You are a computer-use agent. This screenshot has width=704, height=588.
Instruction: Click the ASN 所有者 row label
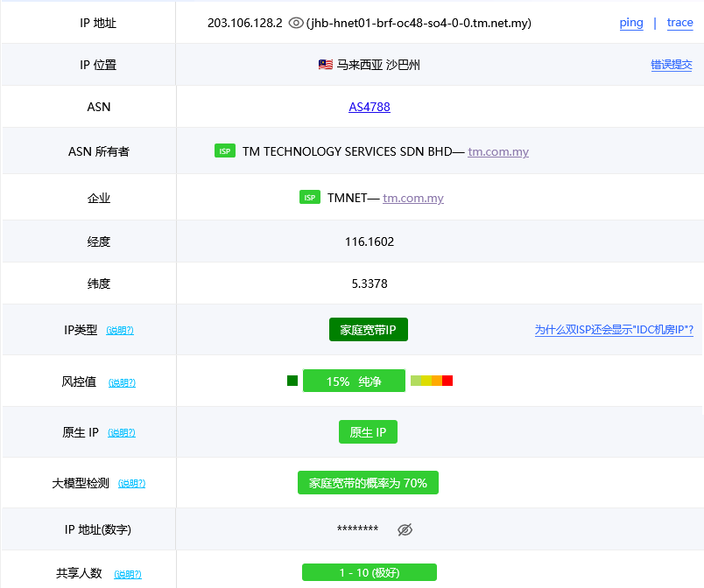point(98,151)
